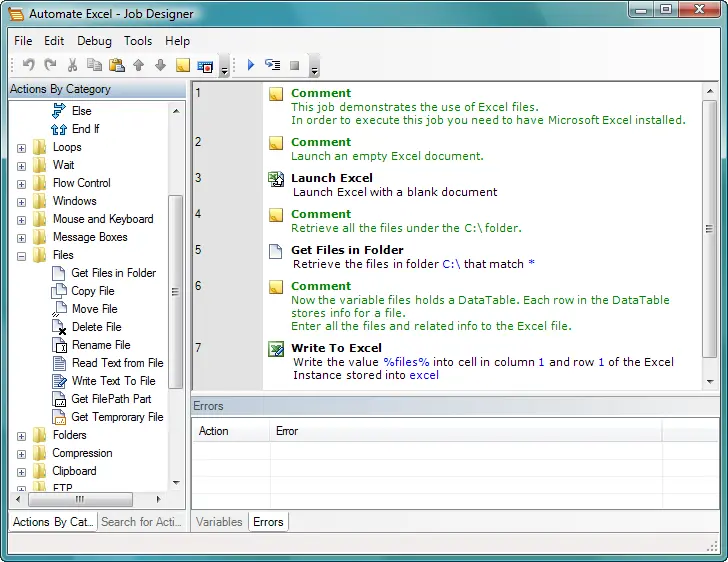Switch to the Variables tab
The height and width of the screenshot is (562, 728).
pyautogui.click(x=219, y=522)
